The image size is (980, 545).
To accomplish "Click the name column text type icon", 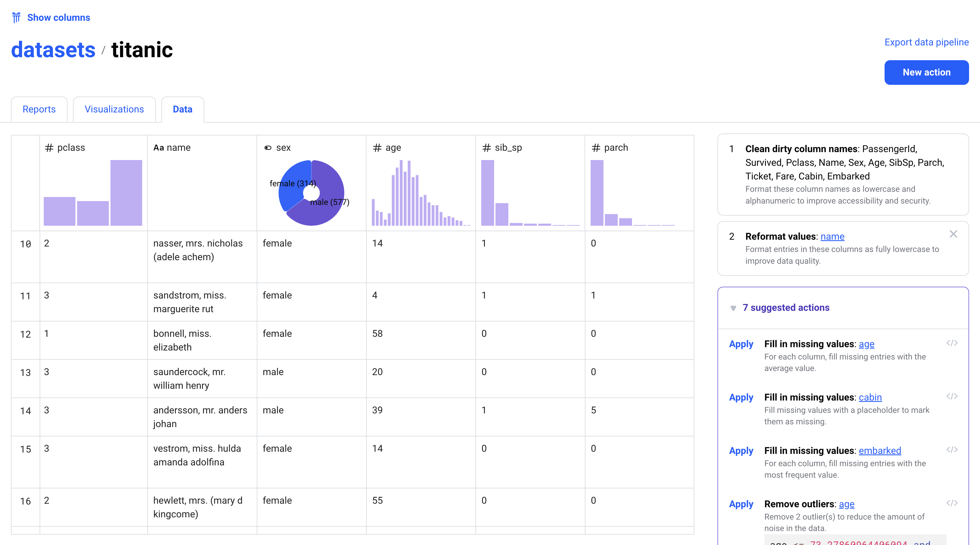I will [158, 148].
